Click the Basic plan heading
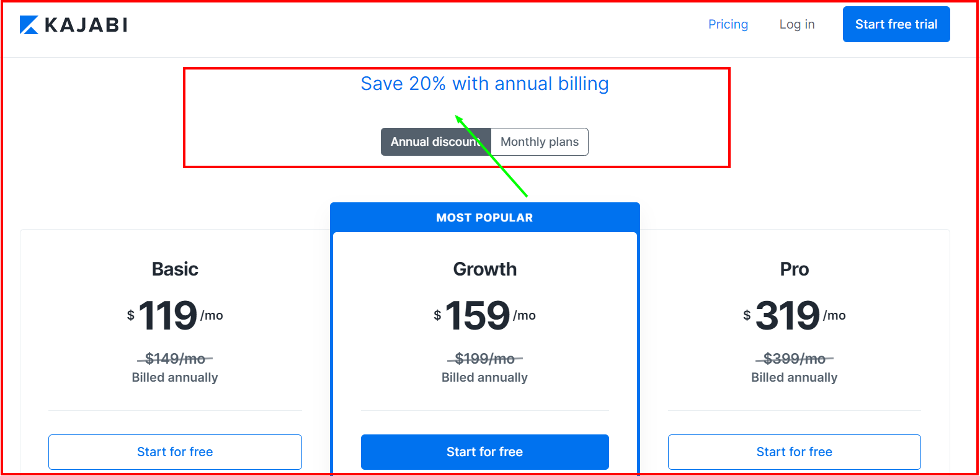980x476 pixels. pyautogui.click(x=175, y=269)
